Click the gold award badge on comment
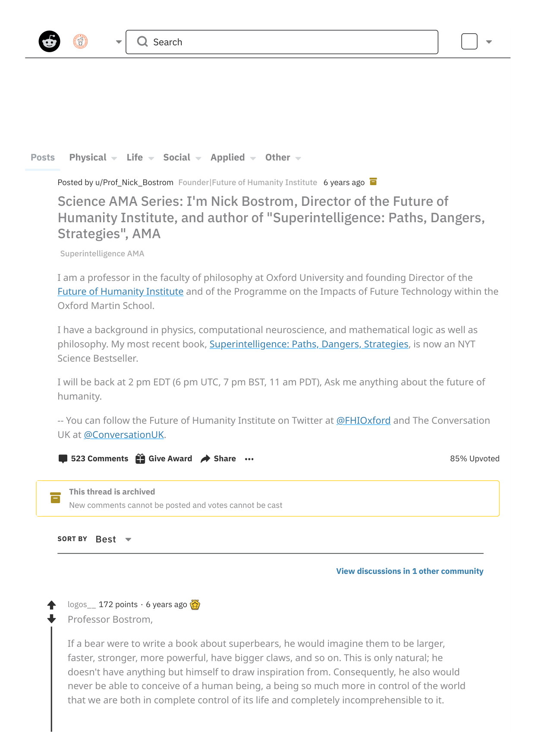The height and width of the screenshot is (756, 535). [x=195, y=605]
